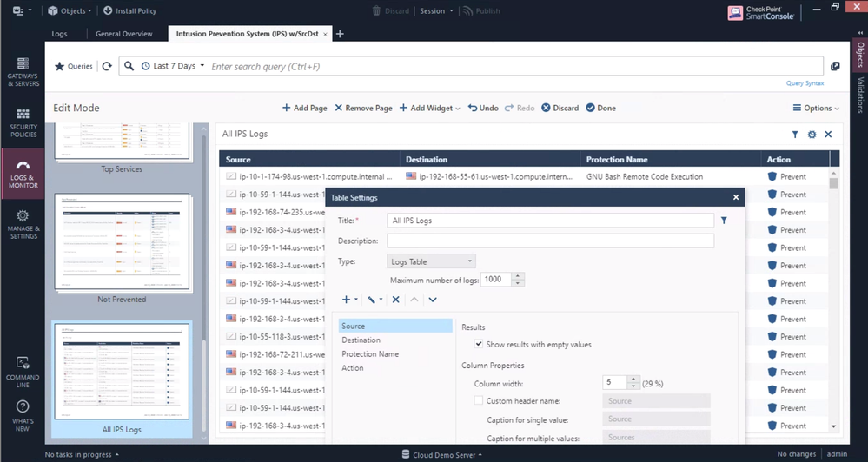The height and width of the screenshot is (462, 868).
Task: Open the Options dropdown
Action: [x=816, y=108]
